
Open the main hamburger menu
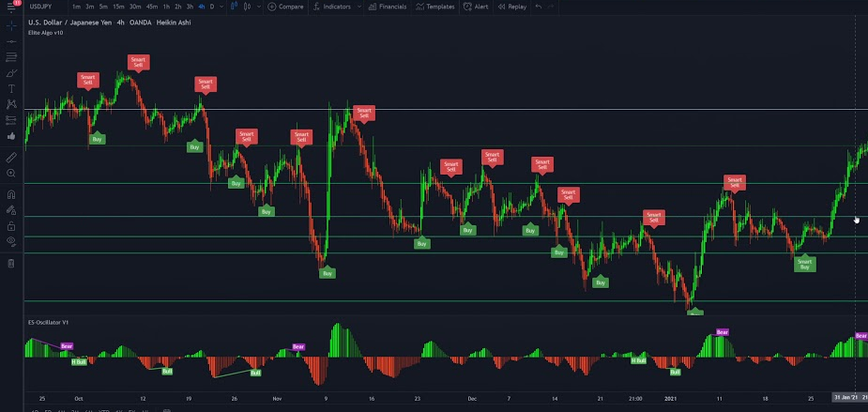pyautogui.click(x=11, y=8)
